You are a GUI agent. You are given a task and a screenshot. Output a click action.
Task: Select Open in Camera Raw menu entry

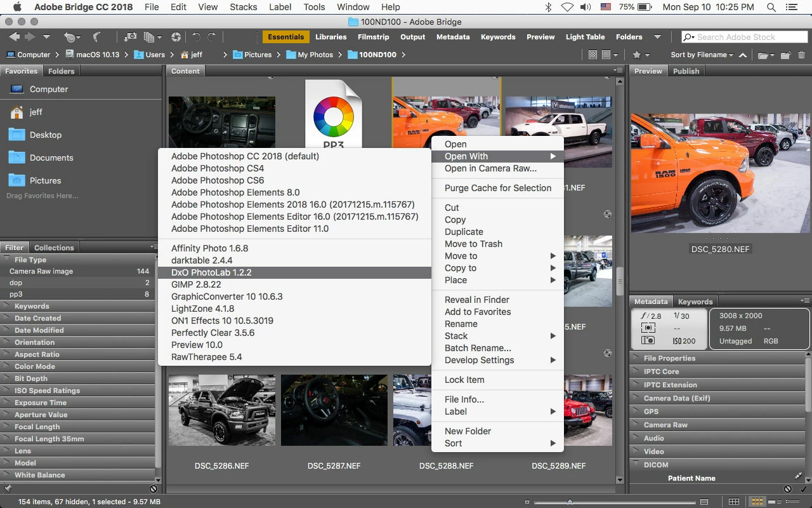pos(497,168)
